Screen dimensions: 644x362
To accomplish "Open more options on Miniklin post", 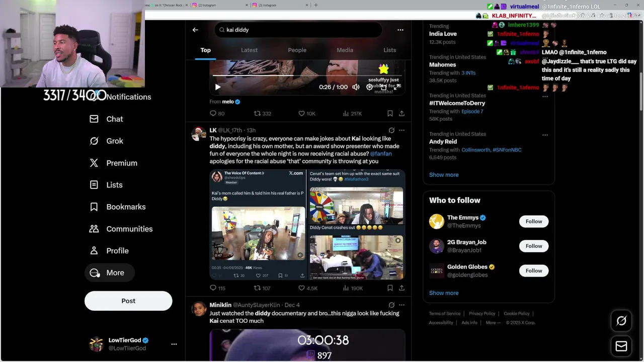I will coord(401,305).
